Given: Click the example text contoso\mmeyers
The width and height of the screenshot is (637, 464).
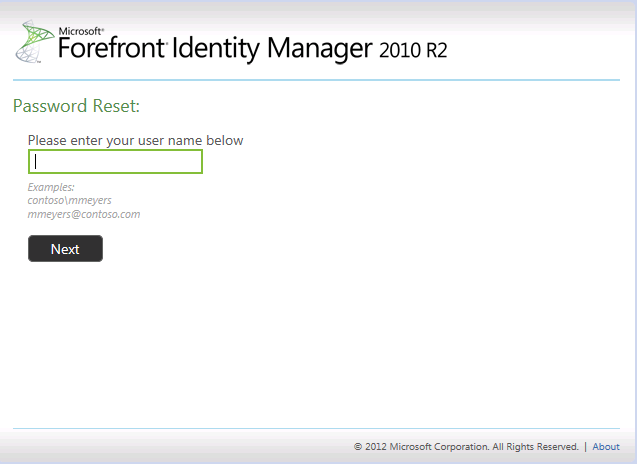Looking at the screenshot, I should (69, 200).
